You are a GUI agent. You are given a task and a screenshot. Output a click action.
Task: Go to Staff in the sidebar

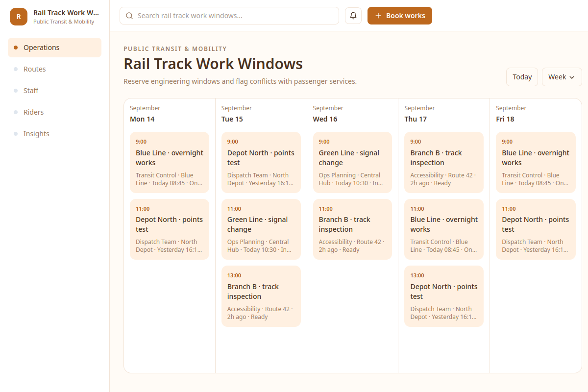(55, 91)
